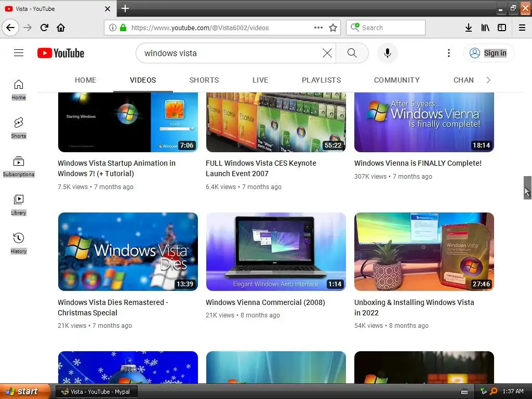Switch to the LIVE tab
Image resolution: width=532 pixels, height=399 pixels.
[260, 80]
